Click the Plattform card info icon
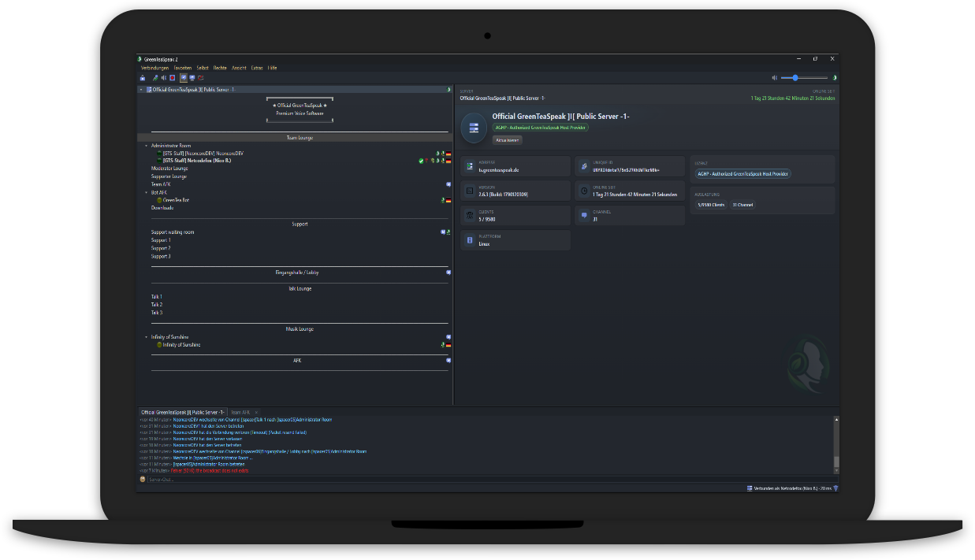 point(470,240)
